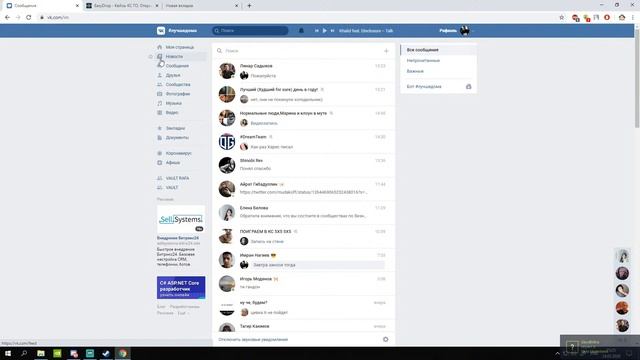Click the bot icon in right panel

pos(469,87)
